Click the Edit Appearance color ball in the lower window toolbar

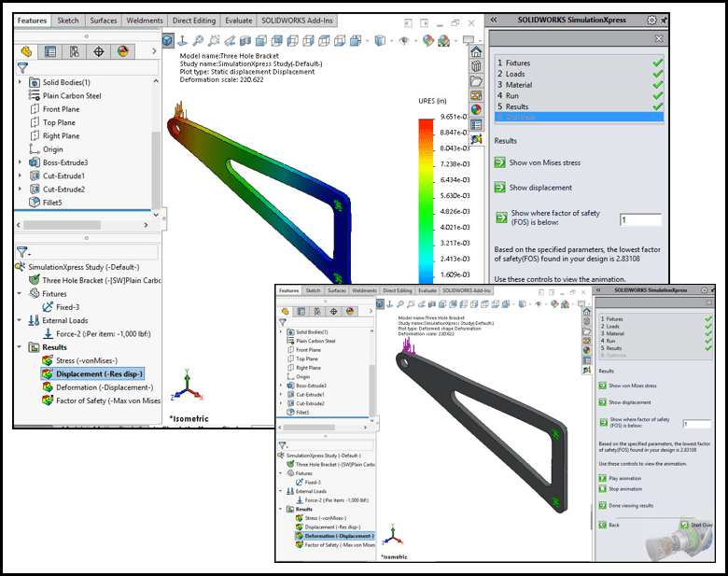(553, 304)
